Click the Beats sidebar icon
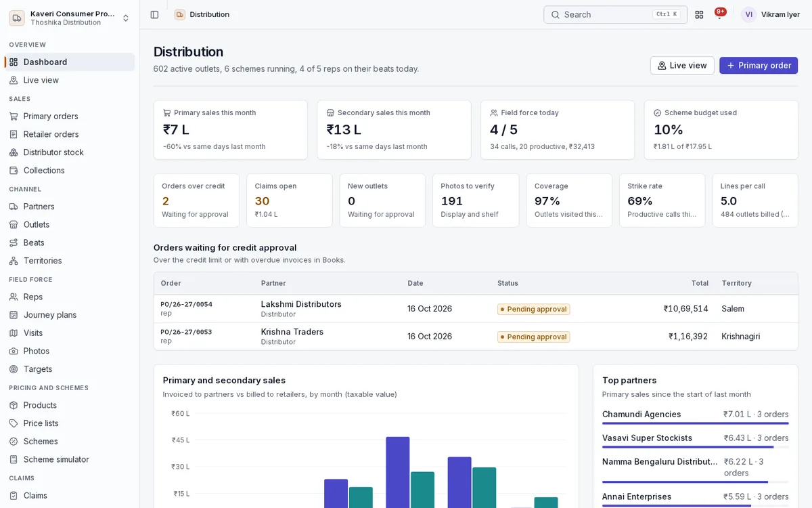The height and width of the screenshot is (508, 812). coord(14,242)
